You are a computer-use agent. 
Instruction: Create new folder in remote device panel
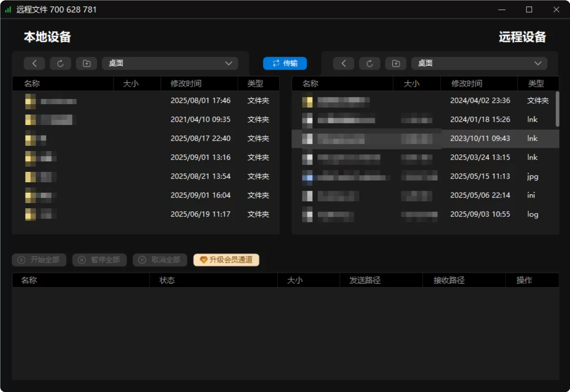pos(396,63)
